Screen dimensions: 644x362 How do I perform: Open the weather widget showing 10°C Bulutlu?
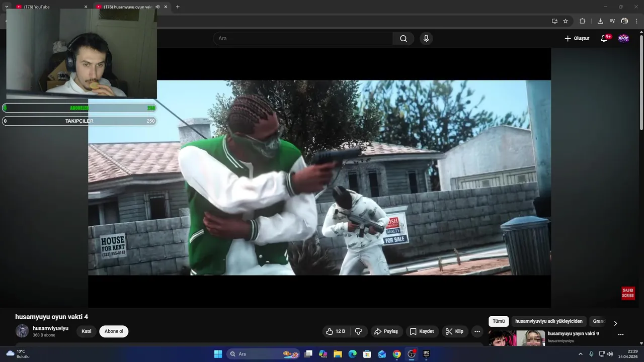pos(19,354)
